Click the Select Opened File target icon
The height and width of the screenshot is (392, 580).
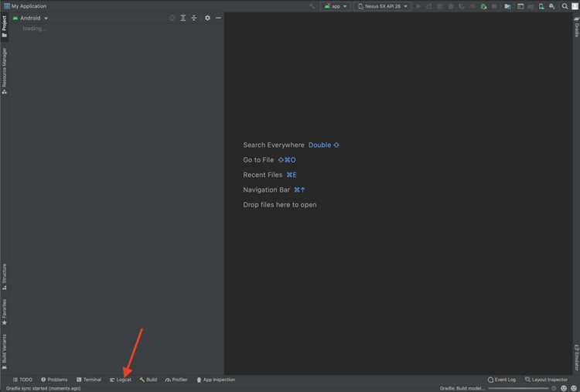172,18
